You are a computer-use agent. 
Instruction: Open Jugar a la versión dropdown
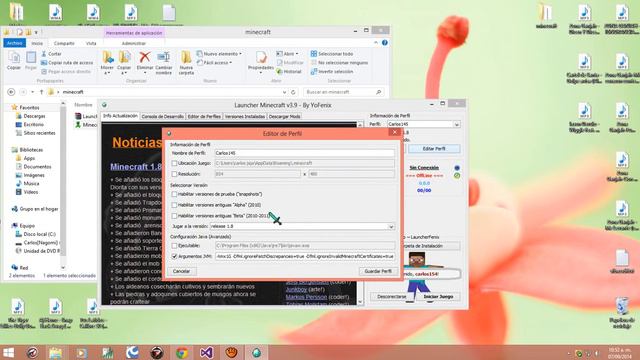coord(302,226)
